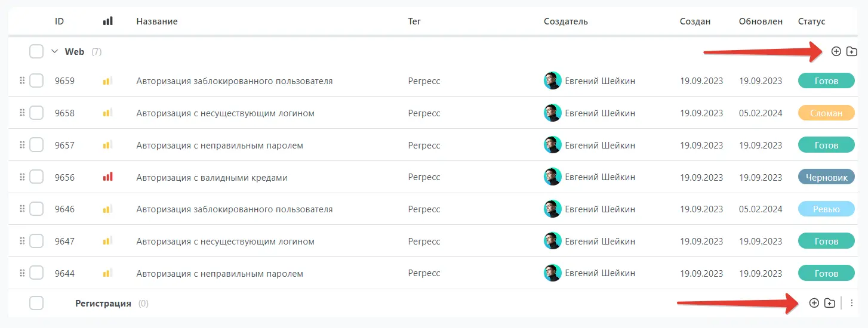Add test case to Регистрация suite
Screen dimensions: 868x328
click(814, 303)
